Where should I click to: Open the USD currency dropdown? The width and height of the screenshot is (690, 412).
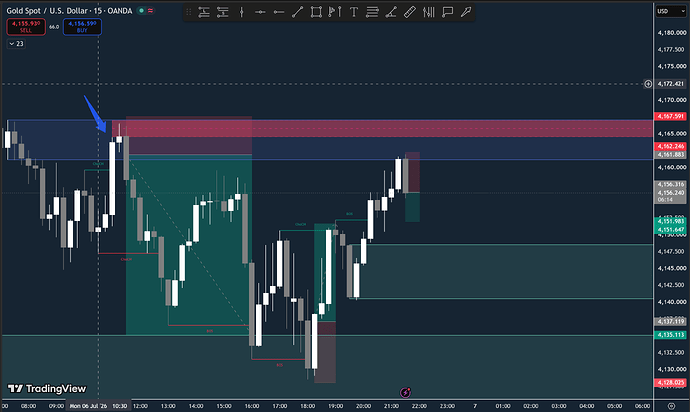tap(671, 11)
